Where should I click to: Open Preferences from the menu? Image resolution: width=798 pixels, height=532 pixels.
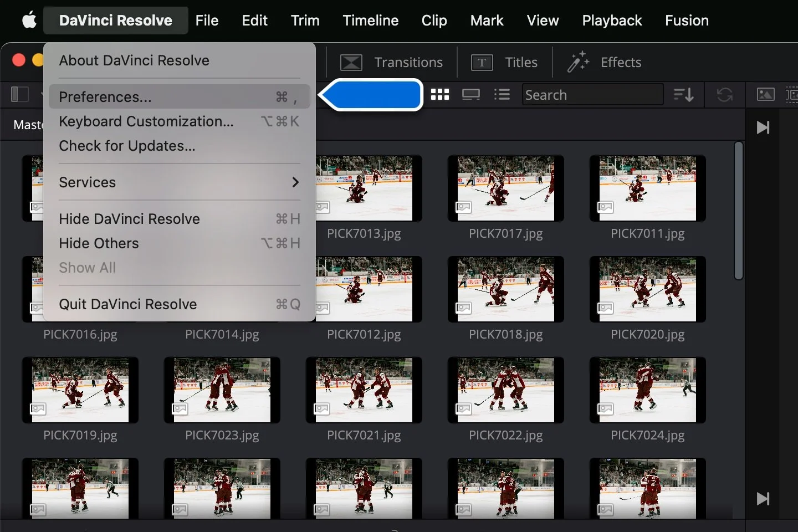(179, 96)
